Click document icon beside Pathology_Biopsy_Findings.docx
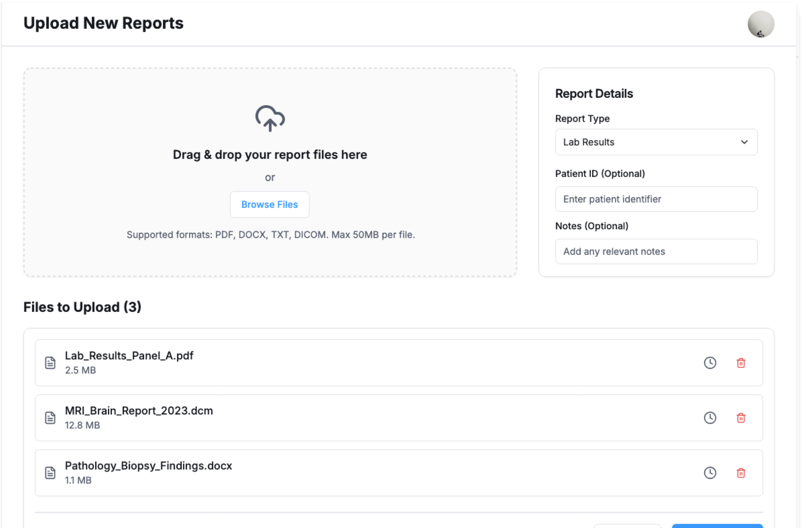The height and width of the screenshot is (528, 812). point(50,473)
